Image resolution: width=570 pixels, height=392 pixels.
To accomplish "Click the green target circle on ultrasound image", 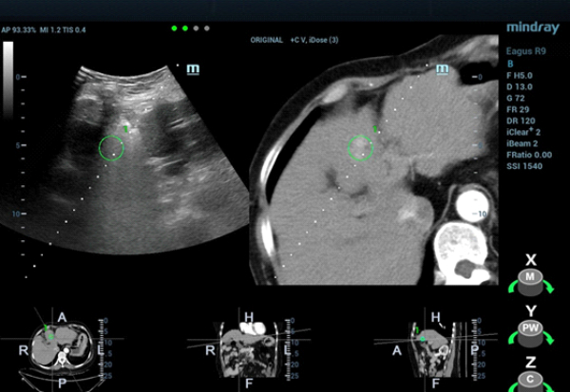I will coord(111,148).
